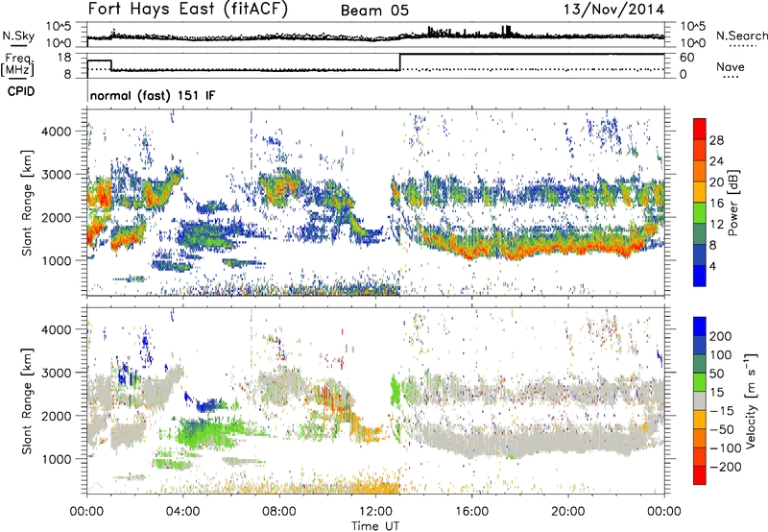The image size is (768, 532).
Task: Click the "N.Search" legend label
Action: tap(741, 36)
